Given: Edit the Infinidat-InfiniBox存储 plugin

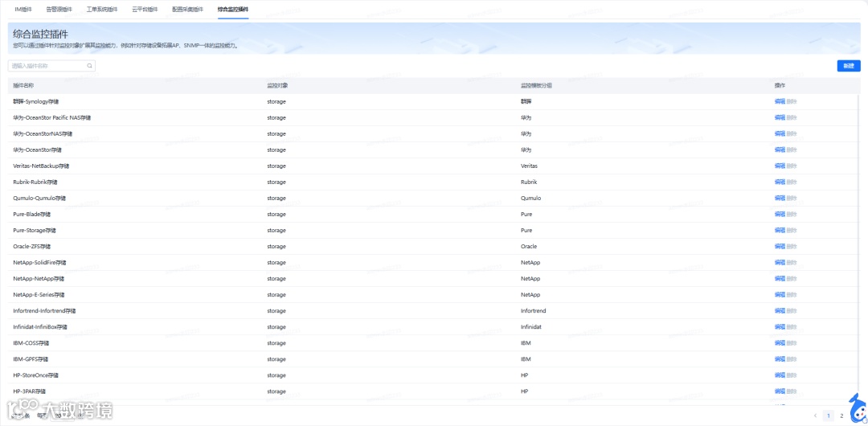Looking at the screenshot, I should point(780,327).
